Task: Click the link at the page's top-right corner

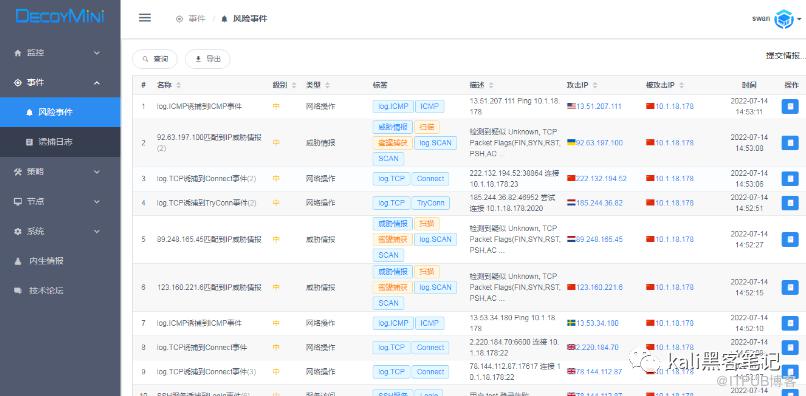Action: 785,56
